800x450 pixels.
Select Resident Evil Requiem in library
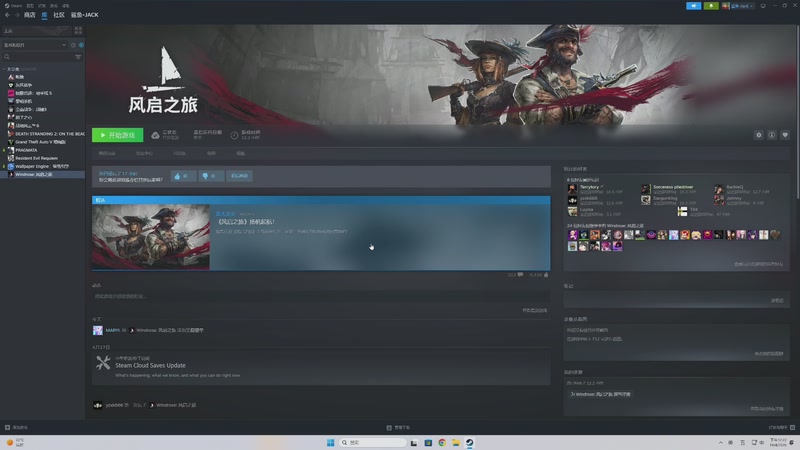33,158
